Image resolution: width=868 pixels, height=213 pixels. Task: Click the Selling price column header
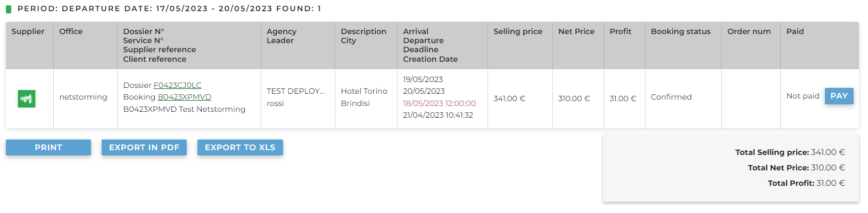518,31
